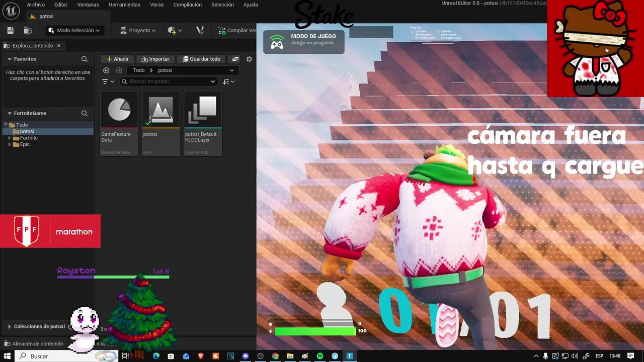Screen dimensions: 644x362
Task: Expand the Colecciones de potosi section
Action: pos(9,326)
